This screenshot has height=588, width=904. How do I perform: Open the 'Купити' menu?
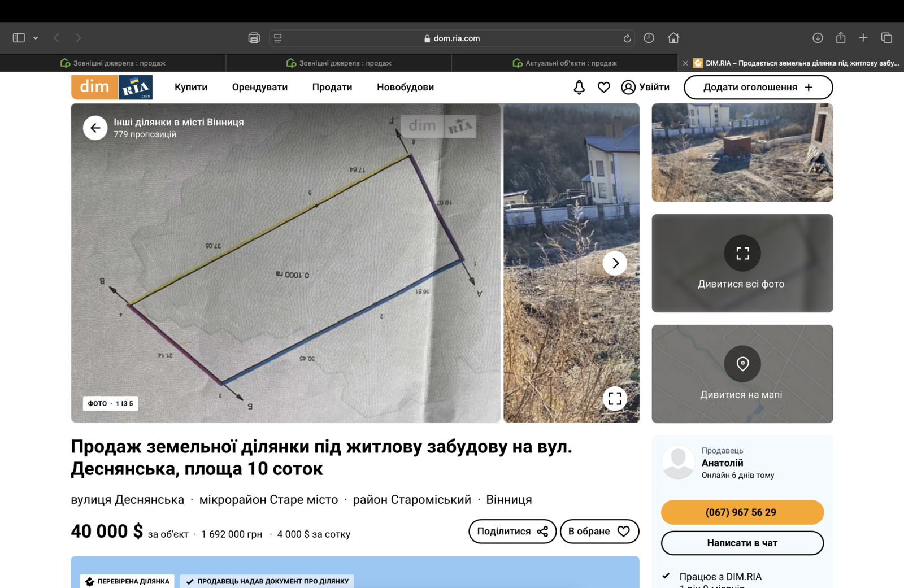click(191, 87)
